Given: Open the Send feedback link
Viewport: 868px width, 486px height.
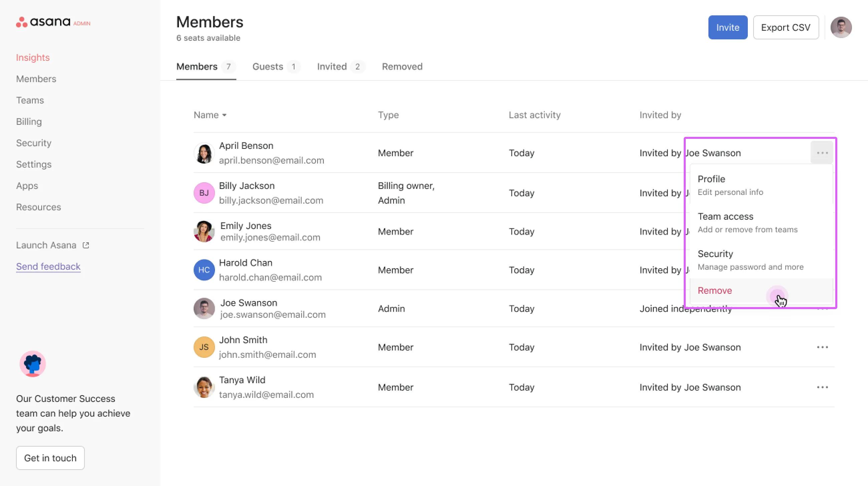Looking at the screenshot, I should [48, 267].
